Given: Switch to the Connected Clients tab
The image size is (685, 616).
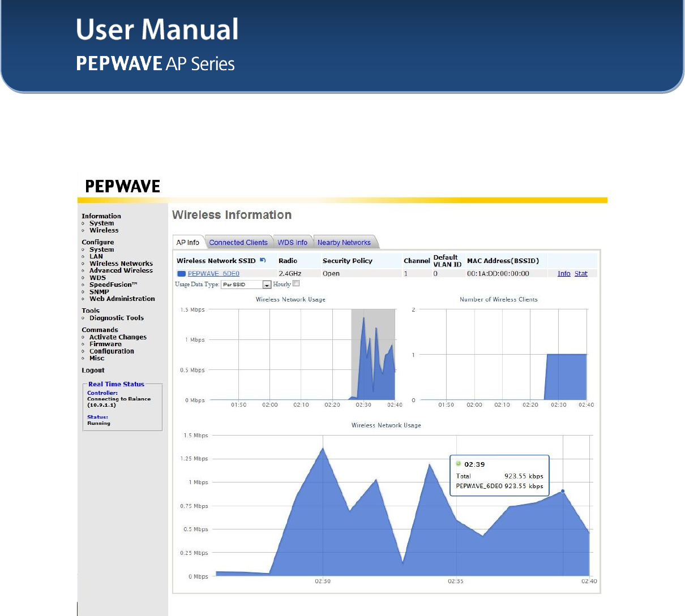Looking at the screenshot, I should tap(238, 242).
